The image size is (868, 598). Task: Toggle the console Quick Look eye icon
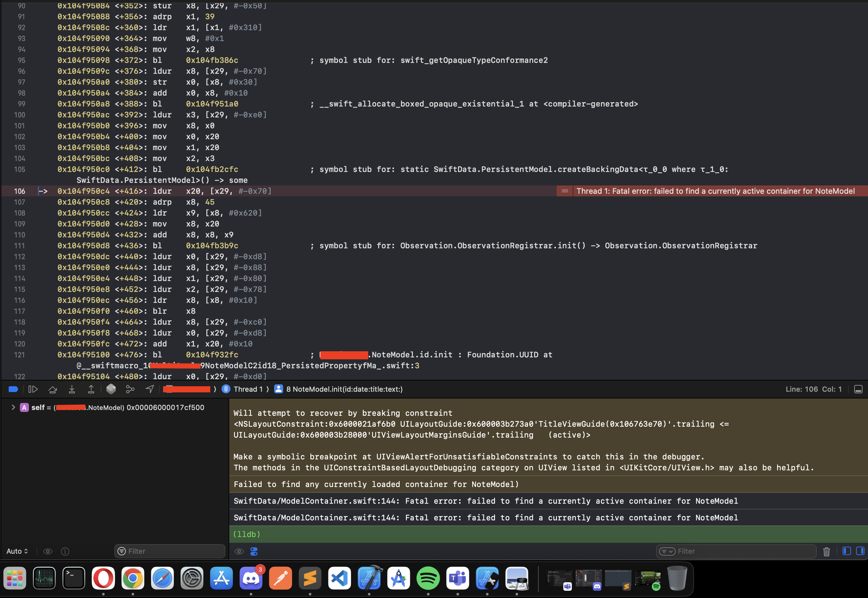239,551
